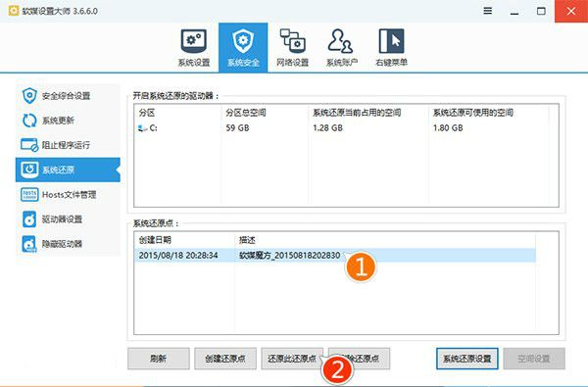Open 系统更新 in the sidebar
This screenshot has height=387, width=588.
[68, 121]
